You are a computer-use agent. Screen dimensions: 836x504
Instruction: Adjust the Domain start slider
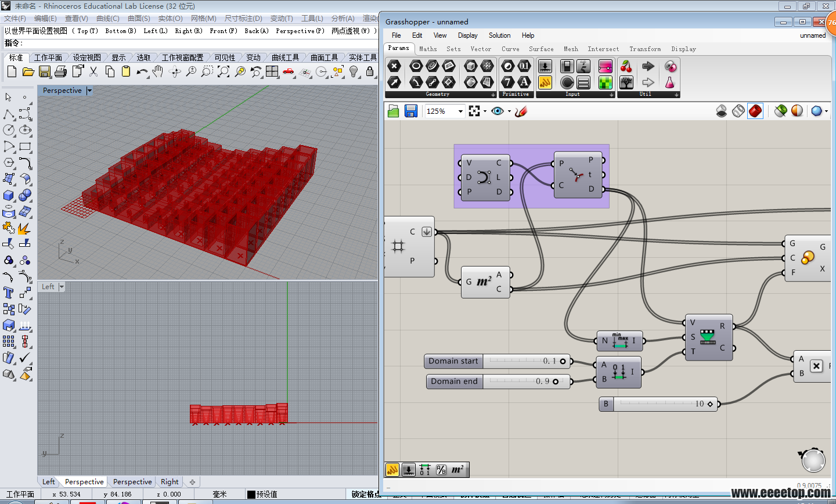(498, 361)
